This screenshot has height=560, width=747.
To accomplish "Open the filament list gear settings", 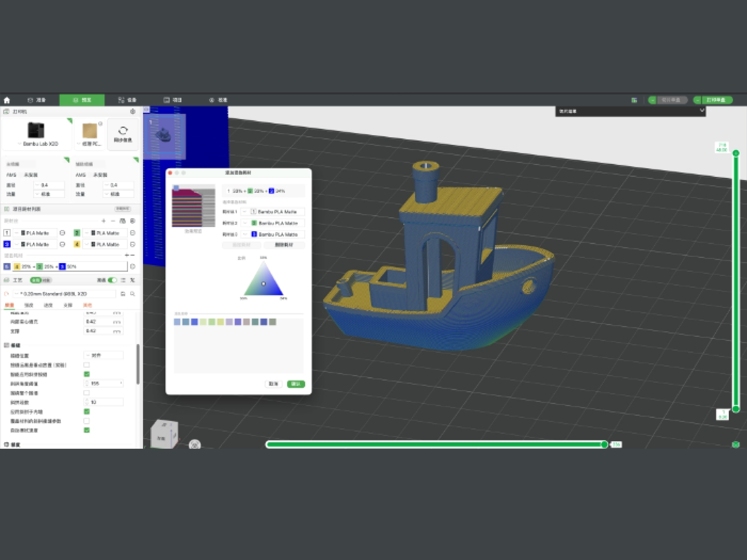I will pos(133,221).
